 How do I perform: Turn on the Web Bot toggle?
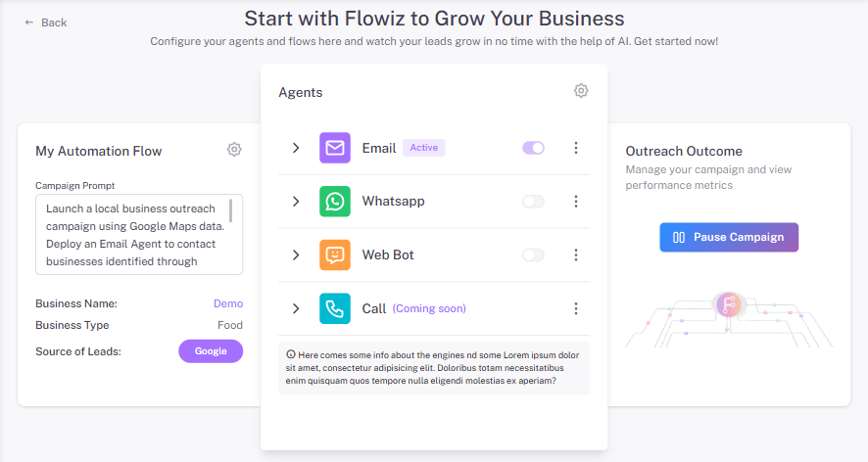[534, 254]
